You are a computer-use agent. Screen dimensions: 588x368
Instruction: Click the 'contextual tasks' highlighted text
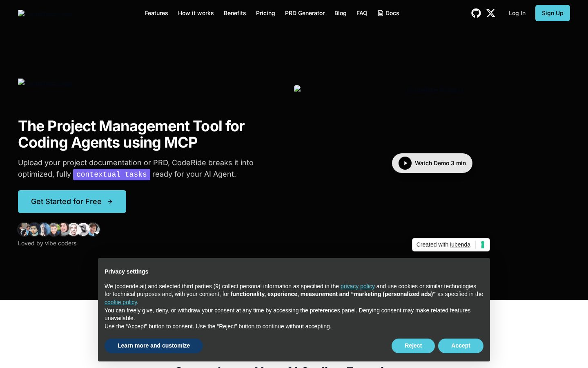click(111, 175)
